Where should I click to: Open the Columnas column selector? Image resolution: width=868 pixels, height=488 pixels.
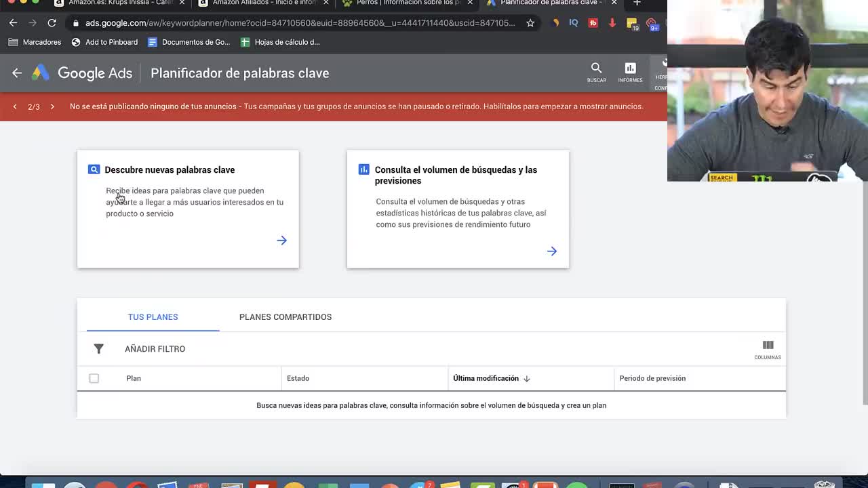768,349
